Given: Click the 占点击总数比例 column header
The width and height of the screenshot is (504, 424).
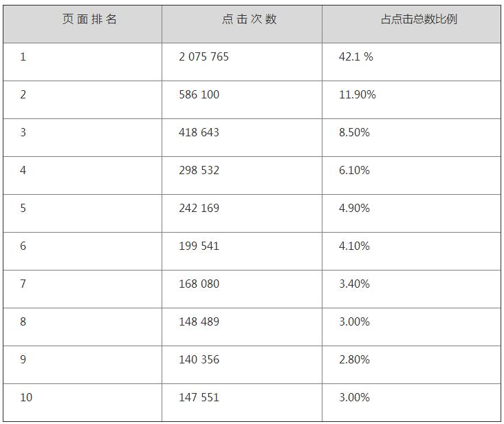Looking at the screenshot, I should tap(418, 20).
